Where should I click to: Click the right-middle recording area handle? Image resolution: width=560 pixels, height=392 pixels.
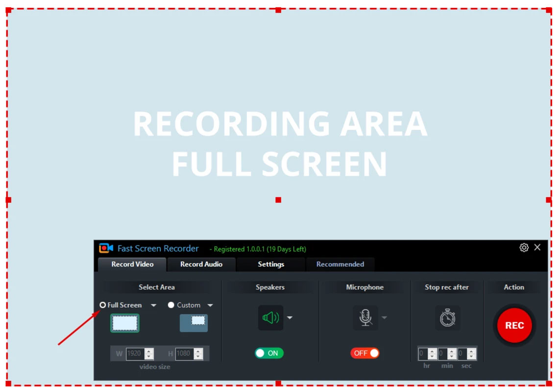(549, 200)
